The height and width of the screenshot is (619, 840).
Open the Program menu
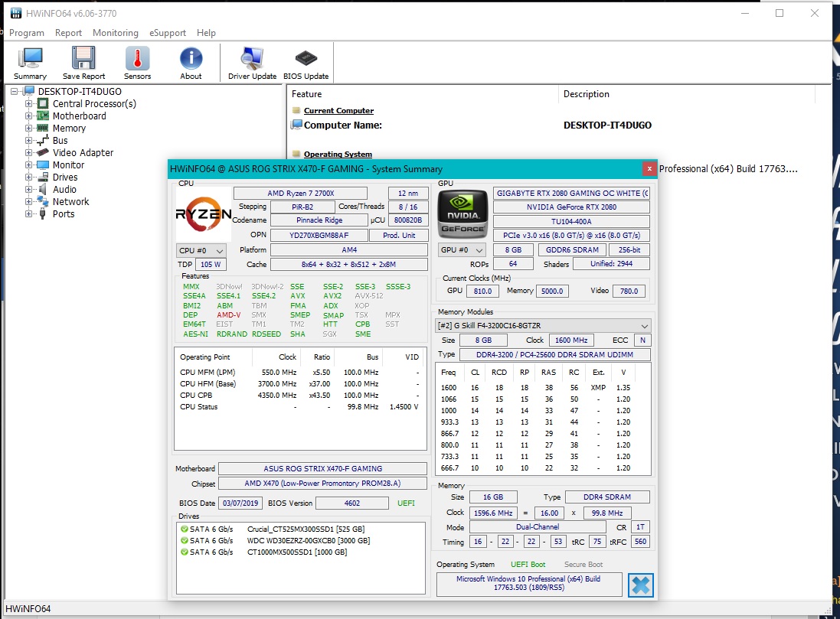point(27,33)
